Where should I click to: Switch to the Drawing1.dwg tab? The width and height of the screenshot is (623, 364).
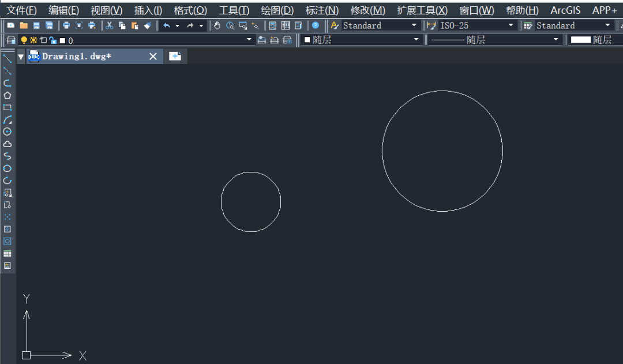tap(76, 56)
